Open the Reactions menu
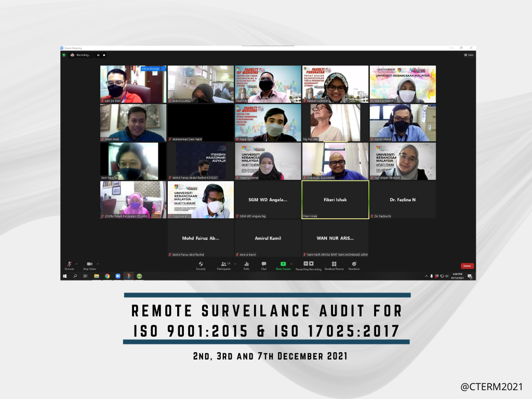The image size is (532, 399). (x=354, y=264)
